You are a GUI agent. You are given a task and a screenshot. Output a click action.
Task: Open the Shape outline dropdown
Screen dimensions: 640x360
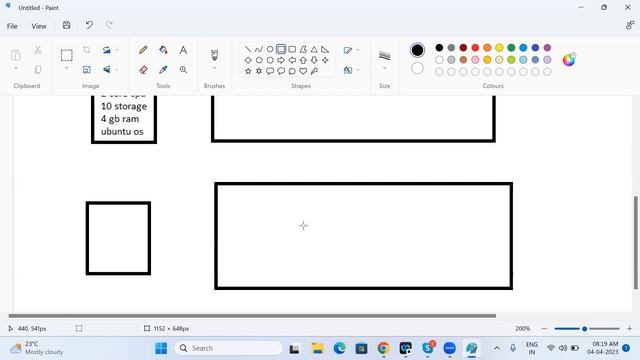coord(351,50)
